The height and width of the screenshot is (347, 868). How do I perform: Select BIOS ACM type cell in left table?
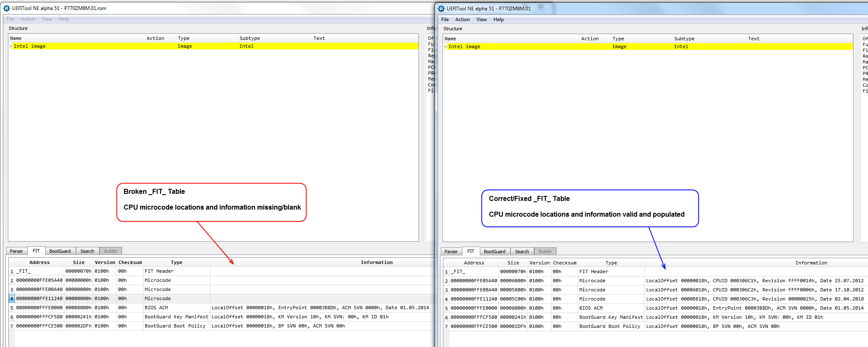point(177,308)
